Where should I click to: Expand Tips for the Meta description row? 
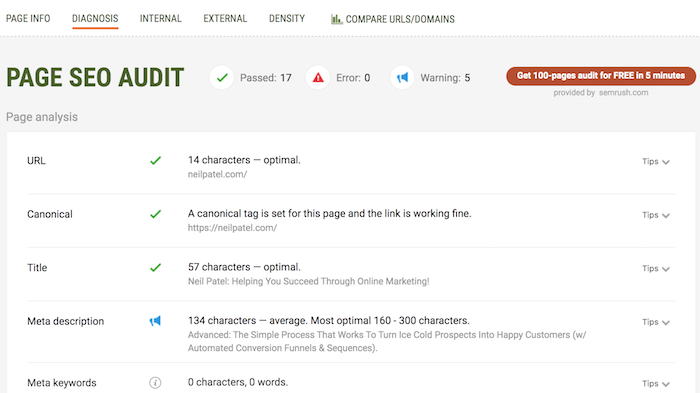656,322
